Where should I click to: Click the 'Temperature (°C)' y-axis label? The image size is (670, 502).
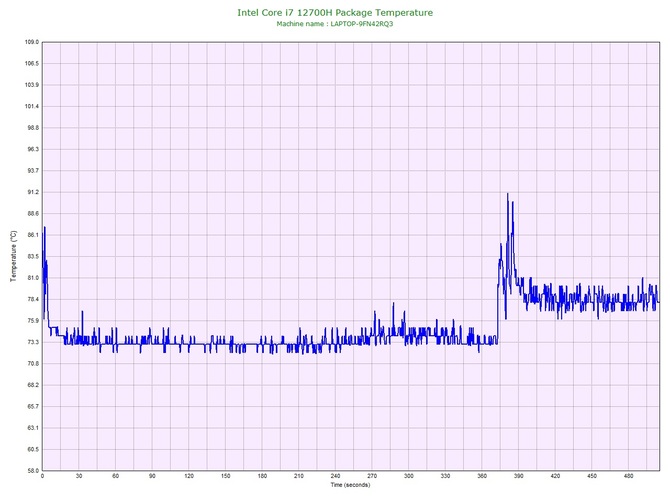[14, 256]
